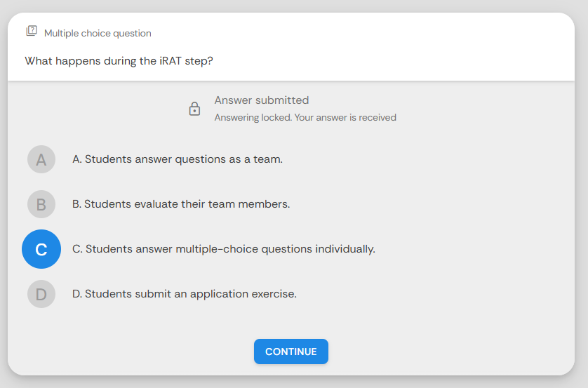This screenshot has height=388, width=588.
Task: Click the padlock answer-locked icon
Action: (194, 109)
